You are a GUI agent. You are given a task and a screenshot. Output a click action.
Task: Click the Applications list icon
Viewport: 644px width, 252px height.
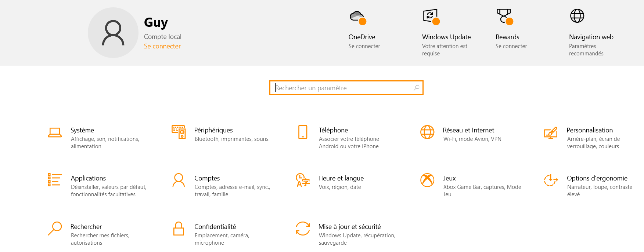54,180
